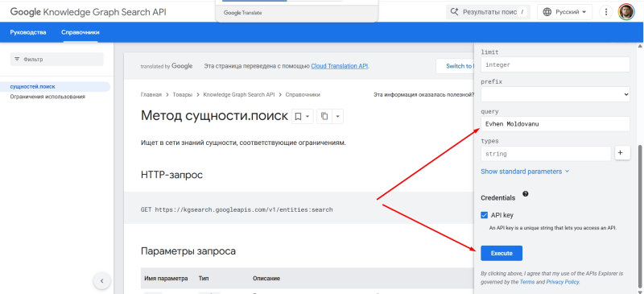Collapse the left sidebar with the chevron
Viewport: 644px width, 294px height.
point(102,281)
